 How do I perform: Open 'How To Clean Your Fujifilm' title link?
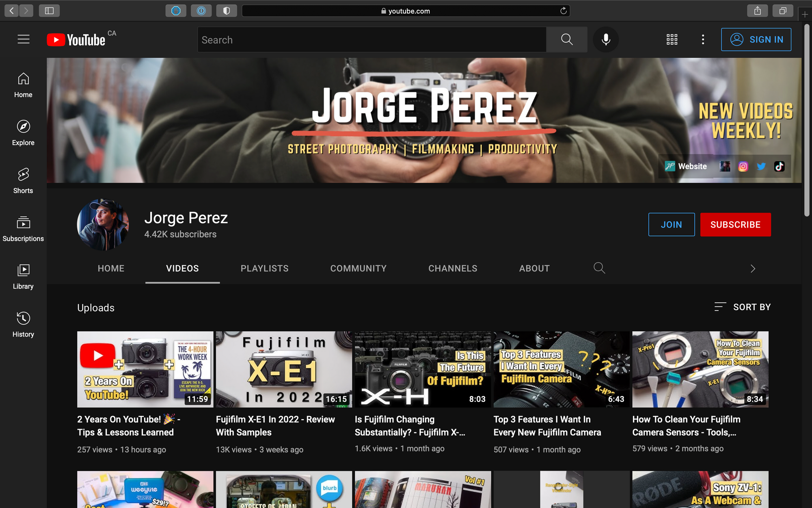tap(687, 426)
